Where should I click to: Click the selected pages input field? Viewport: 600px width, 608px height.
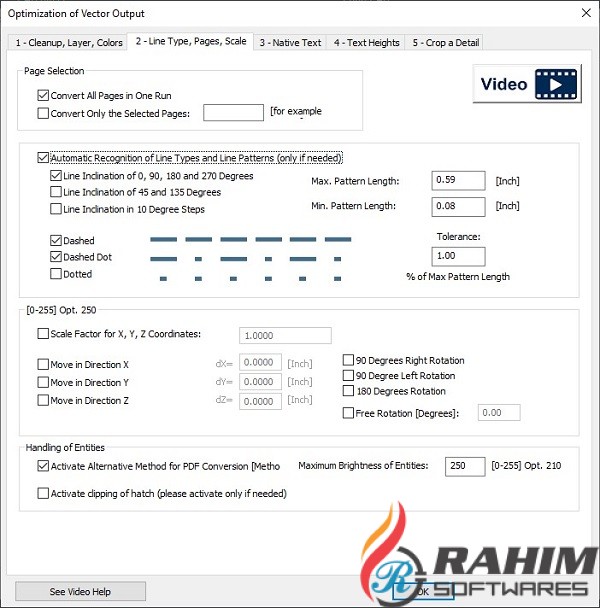[233, 113]
